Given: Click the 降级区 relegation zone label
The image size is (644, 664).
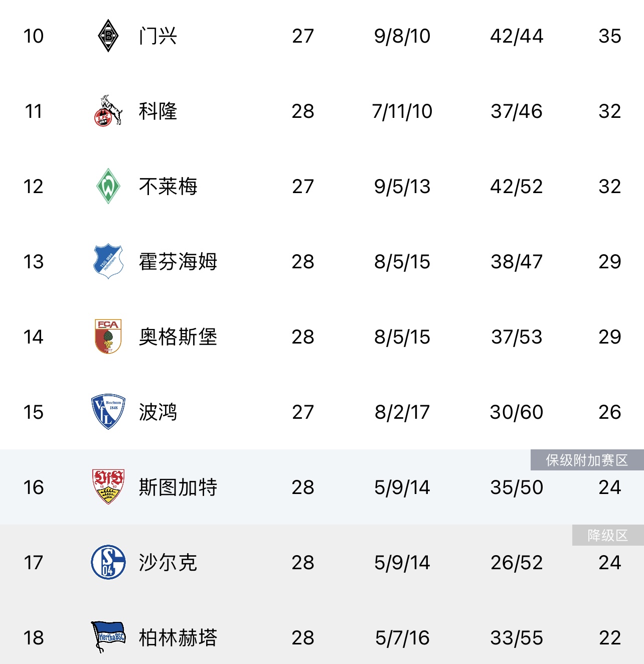Looking at the screenshot, I should point(608,535).
